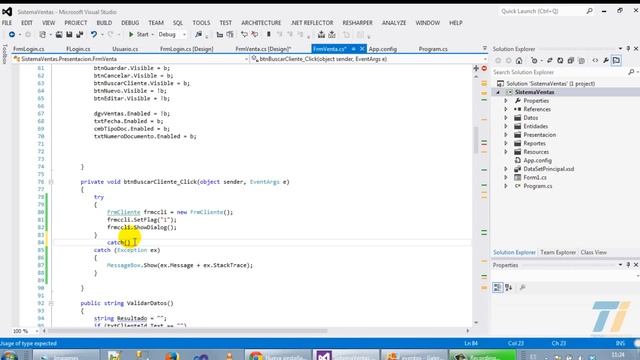Switch to the App.config tab

pos(382,49)
